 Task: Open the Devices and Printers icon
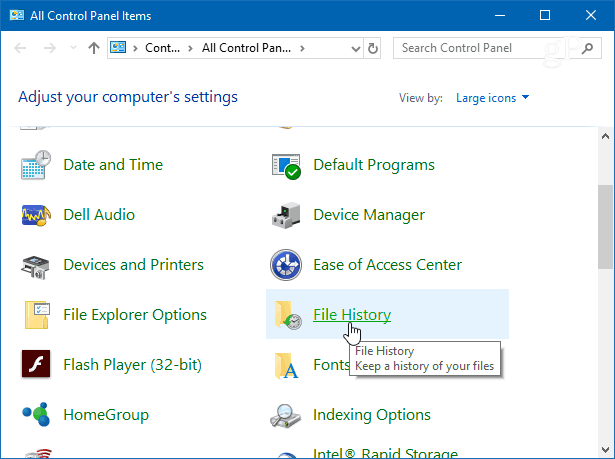pyautogui.click(x=35, y=267)
